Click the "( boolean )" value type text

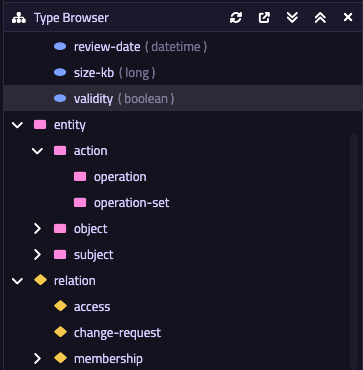(x=146, y=99)
